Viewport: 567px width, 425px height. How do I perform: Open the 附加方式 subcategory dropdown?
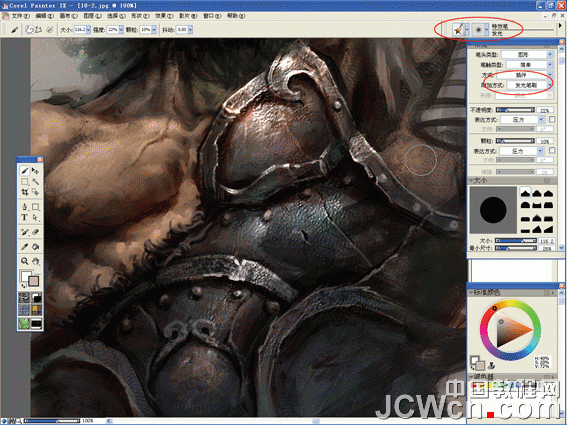tap(529, 85)
